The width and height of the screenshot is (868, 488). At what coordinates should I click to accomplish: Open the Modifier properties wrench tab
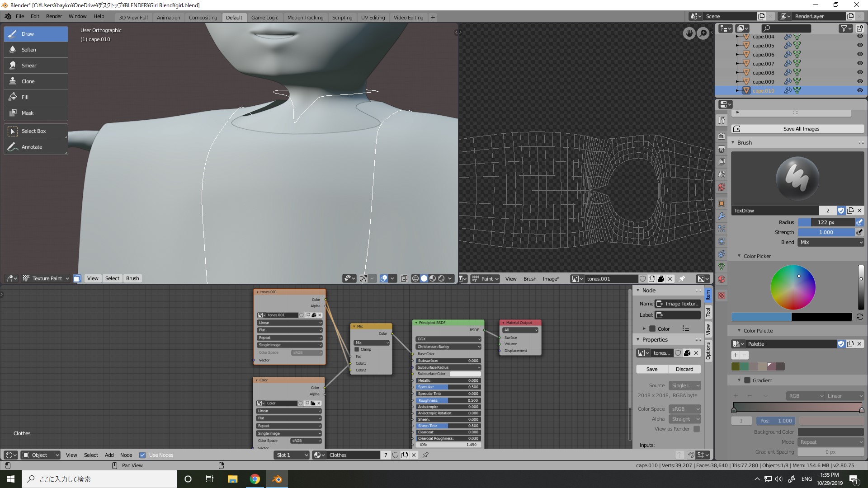(722, 216)
